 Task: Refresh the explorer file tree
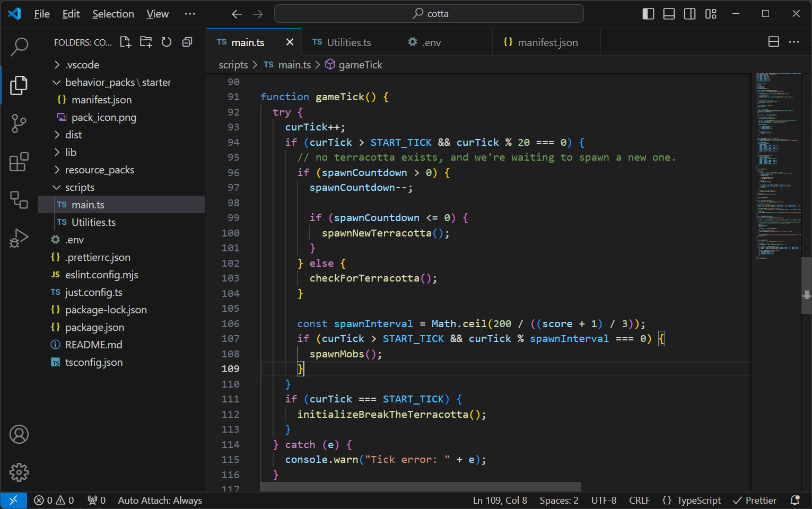167,42
